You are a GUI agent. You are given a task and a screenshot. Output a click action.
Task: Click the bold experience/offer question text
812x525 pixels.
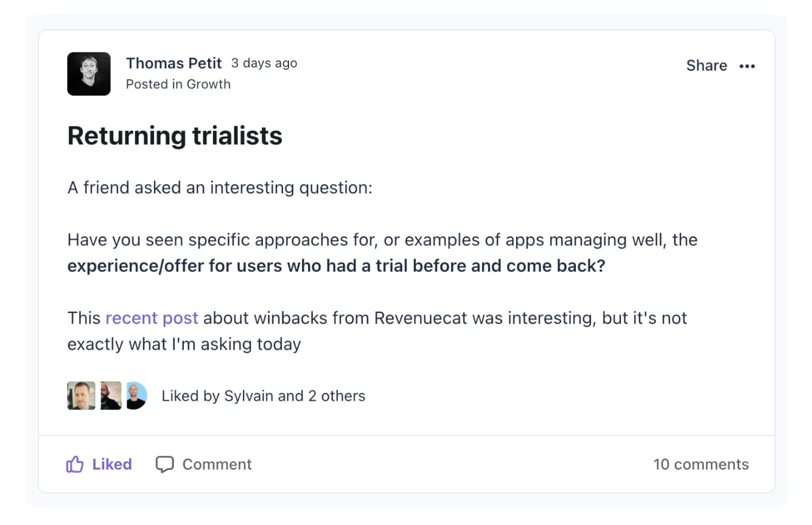[x=336, y=266]
